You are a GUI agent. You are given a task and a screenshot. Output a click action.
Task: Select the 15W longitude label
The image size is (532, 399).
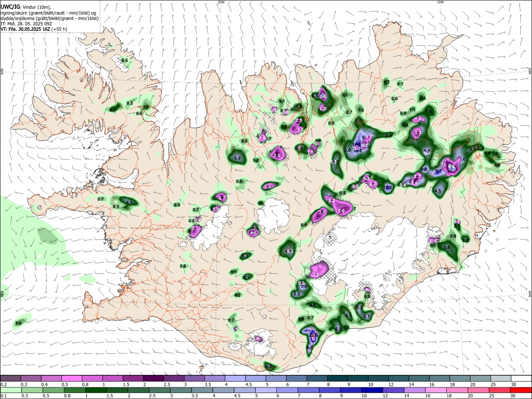pyautogui.click(x=440, y=2)
